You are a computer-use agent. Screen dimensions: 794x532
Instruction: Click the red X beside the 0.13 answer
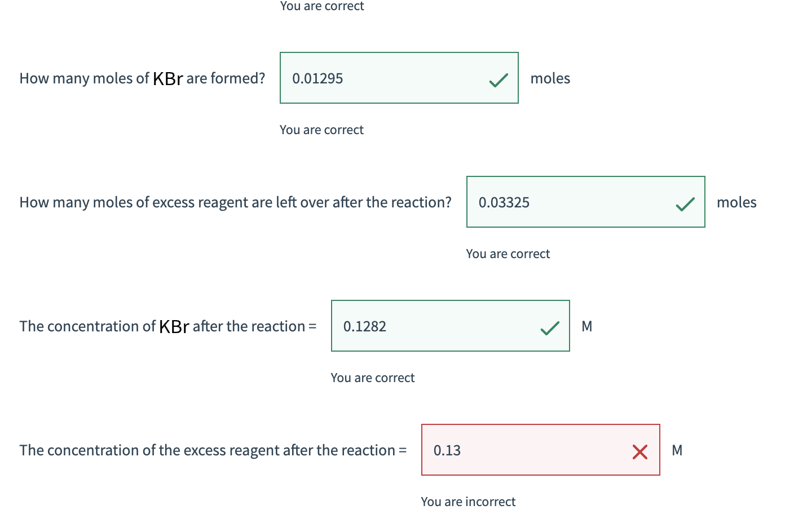[639, 452]
